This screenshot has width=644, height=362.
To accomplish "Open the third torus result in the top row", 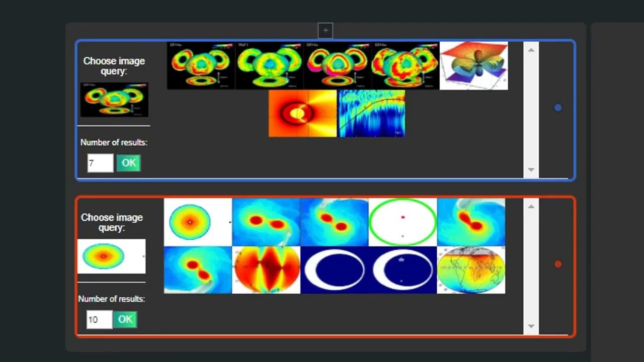I will 338,66.
